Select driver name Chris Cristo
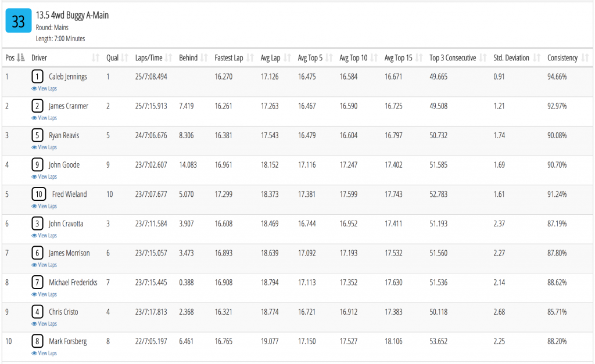Viewport: 595px width, 364px height. coord(63,312)
